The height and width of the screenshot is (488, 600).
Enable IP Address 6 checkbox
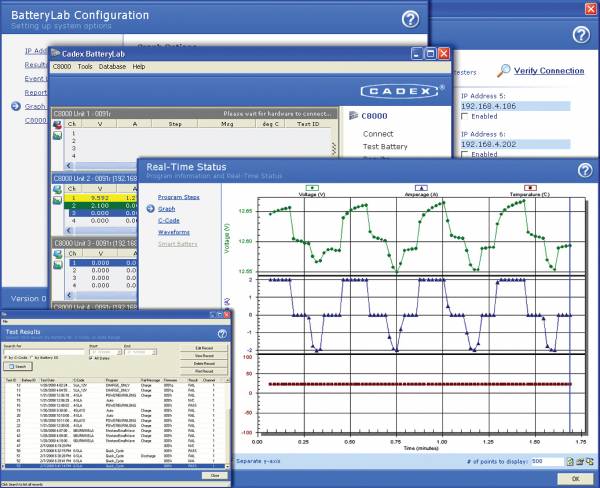point(466,156)
